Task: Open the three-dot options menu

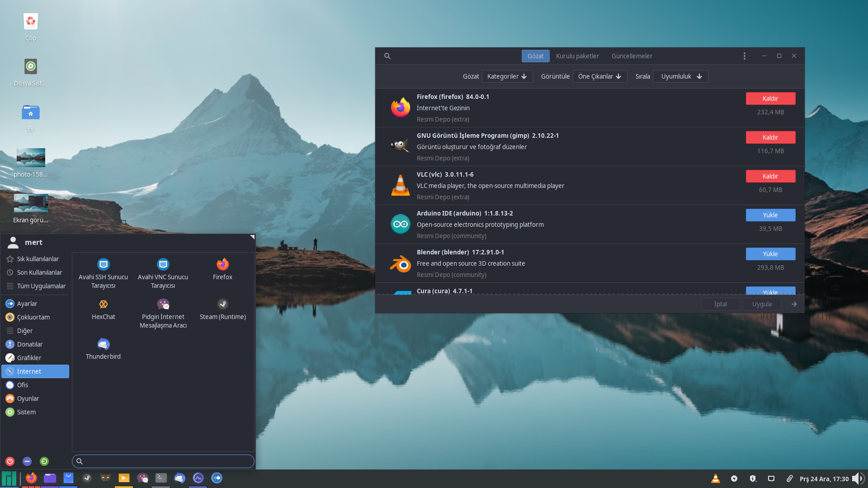Action: pos(744,56)
